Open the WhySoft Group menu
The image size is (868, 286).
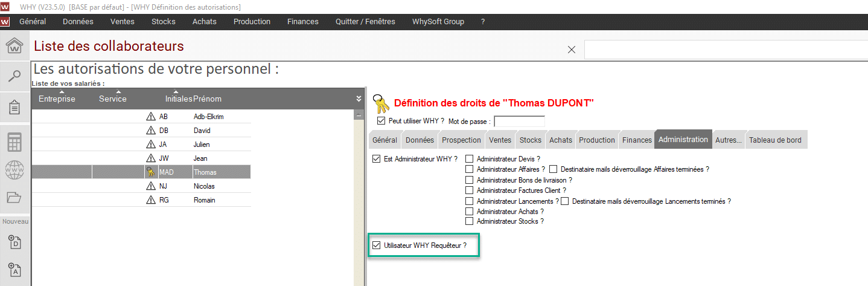click(x=438, y=21)
